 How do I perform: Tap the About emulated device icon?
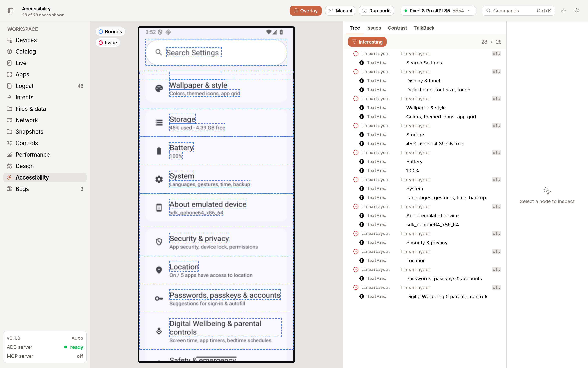159,208
